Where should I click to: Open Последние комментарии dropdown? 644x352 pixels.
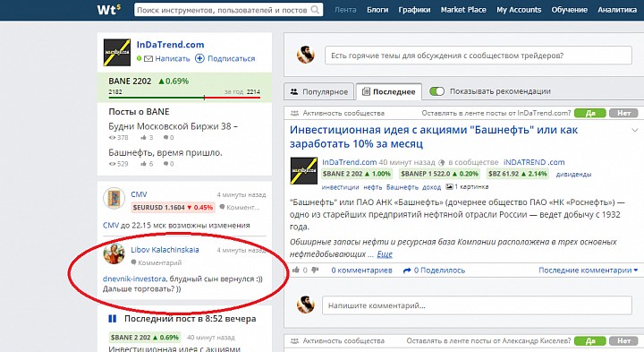[589, 270]
